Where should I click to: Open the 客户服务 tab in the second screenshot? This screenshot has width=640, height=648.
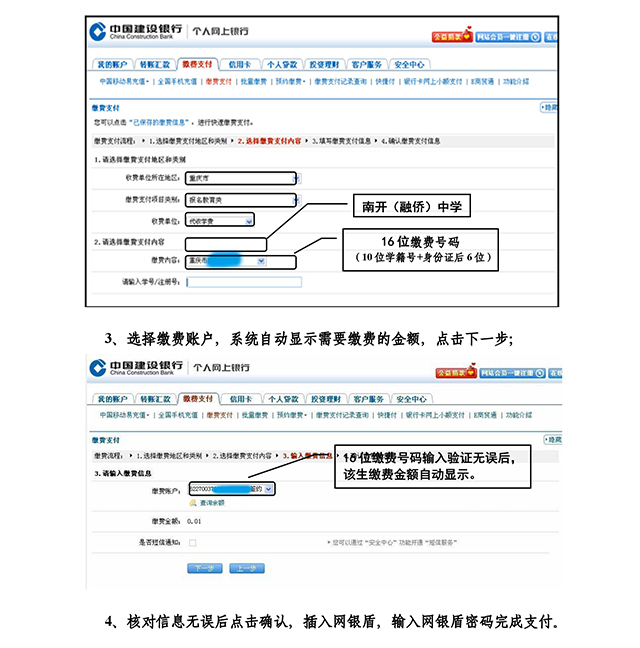point(369,399)
